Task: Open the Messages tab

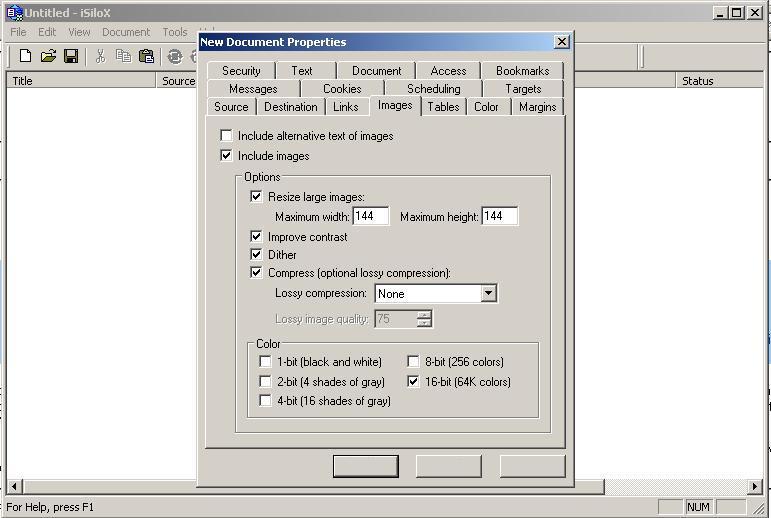Action: (253, 89)
